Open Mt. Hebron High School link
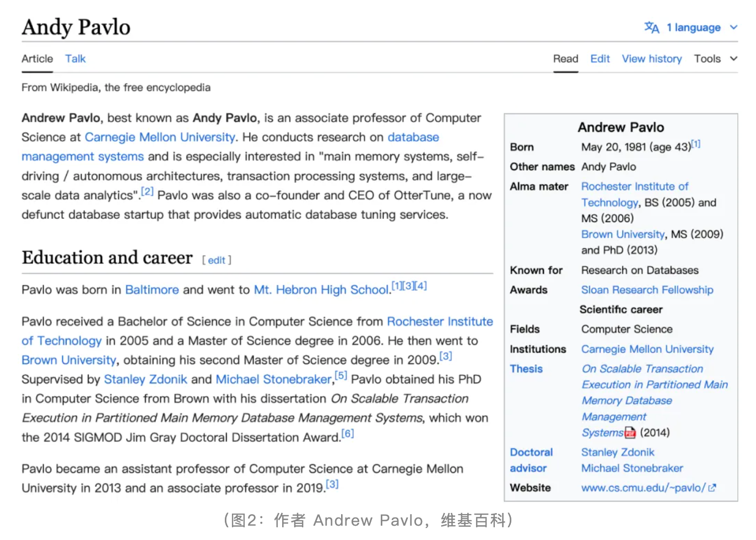Image resolution: width=756 pixels, height=540 pixels. click(x=321, y=290)
